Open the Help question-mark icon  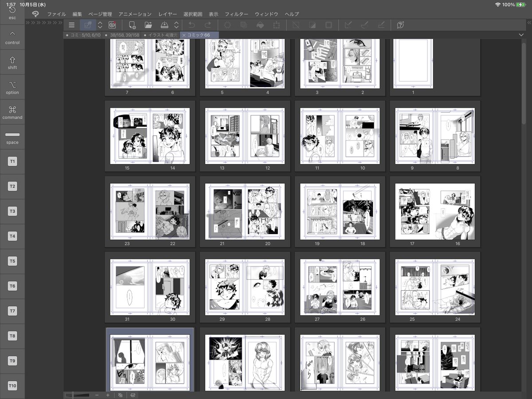point(400,25)
